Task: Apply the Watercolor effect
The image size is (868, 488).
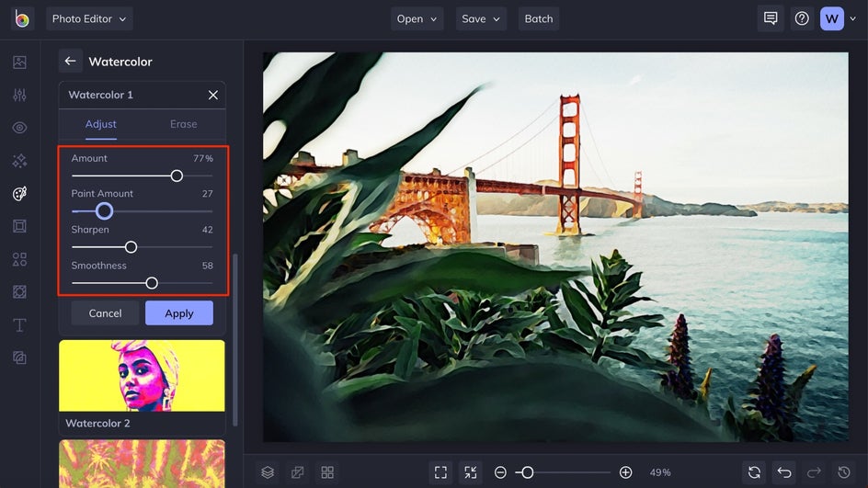Action: click(178, 313)
